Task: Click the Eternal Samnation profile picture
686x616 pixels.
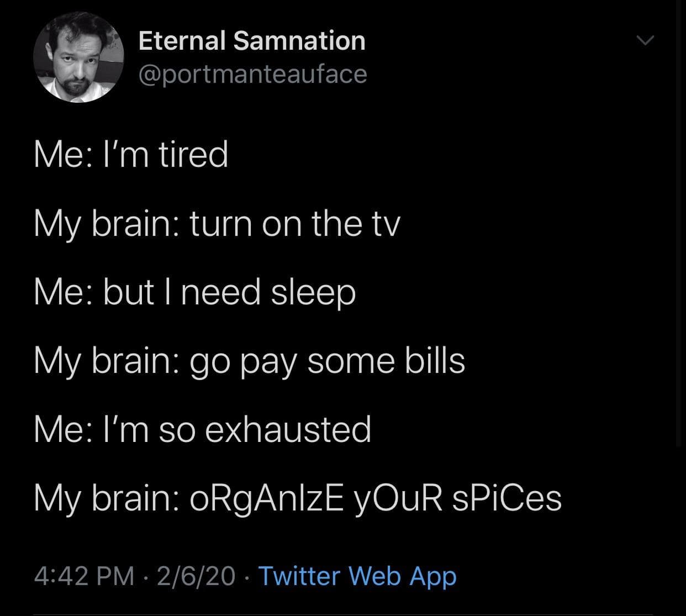Action: pyautogui.click(x=77, y=57)
